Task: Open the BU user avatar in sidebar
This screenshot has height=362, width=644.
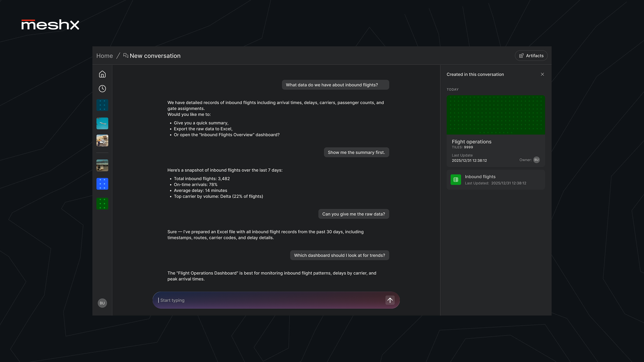Action: (102, 303)
